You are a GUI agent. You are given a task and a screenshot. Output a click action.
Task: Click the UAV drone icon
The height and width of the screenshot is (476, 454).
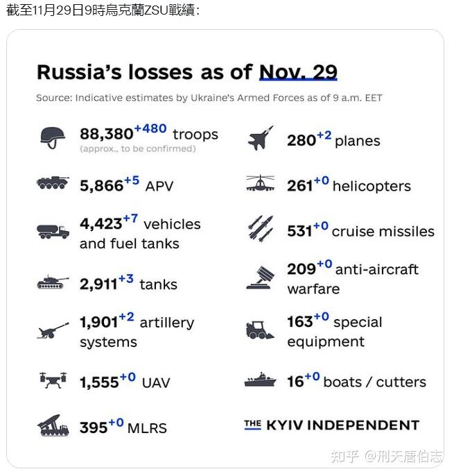53,380
